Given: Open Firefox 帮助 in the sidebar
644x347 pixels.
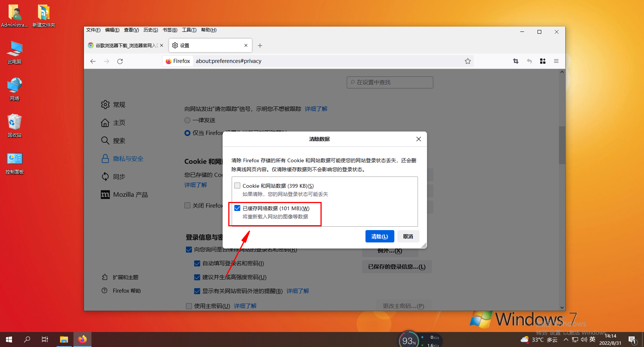Looking at the screenshot, I should [121, 291].
